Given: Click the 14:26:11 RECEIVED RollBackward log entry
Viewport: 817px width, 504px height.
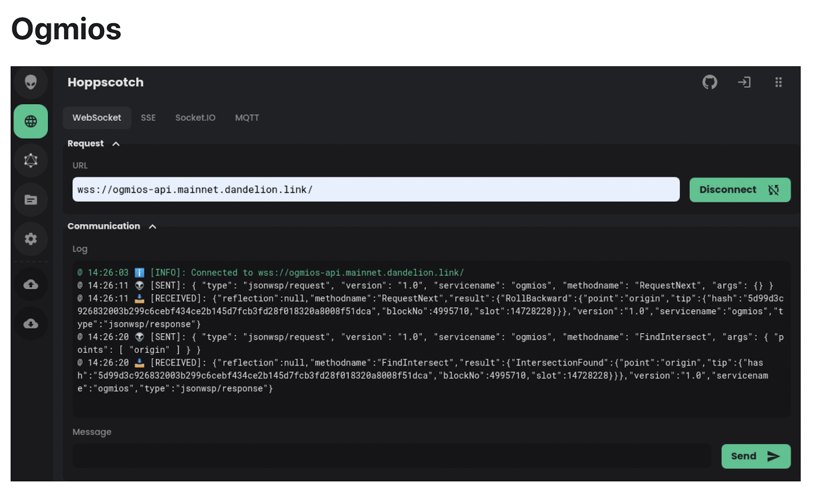Looking at the screenshot, I should (430, 311).
